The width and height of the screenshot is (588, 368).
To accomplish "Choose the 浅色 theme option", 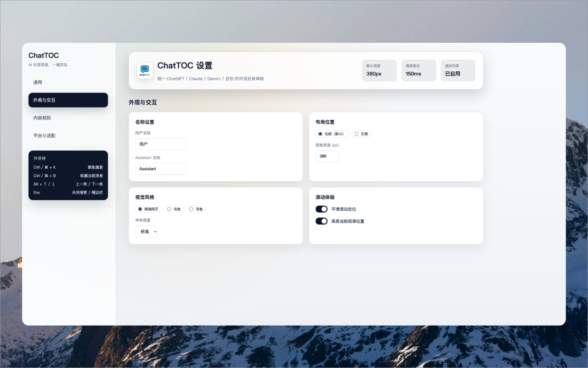I will point(169,209).
